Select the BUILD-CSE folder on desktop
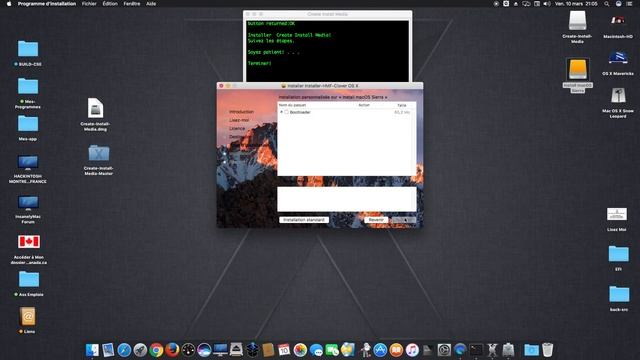This screenshot has width=640, height=360. coord(28,49)
